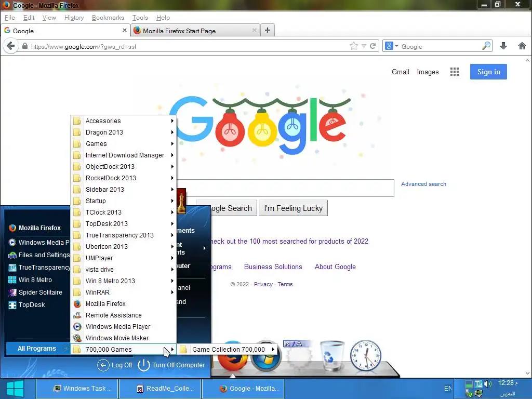
Task: Expand the Startup folder
Action: click(x=124, y=201)
